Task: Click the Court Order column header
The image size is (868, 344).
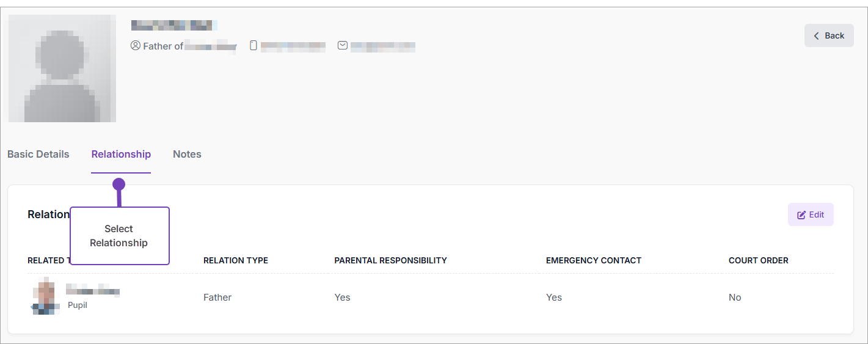Action: [x=758, y=260]
